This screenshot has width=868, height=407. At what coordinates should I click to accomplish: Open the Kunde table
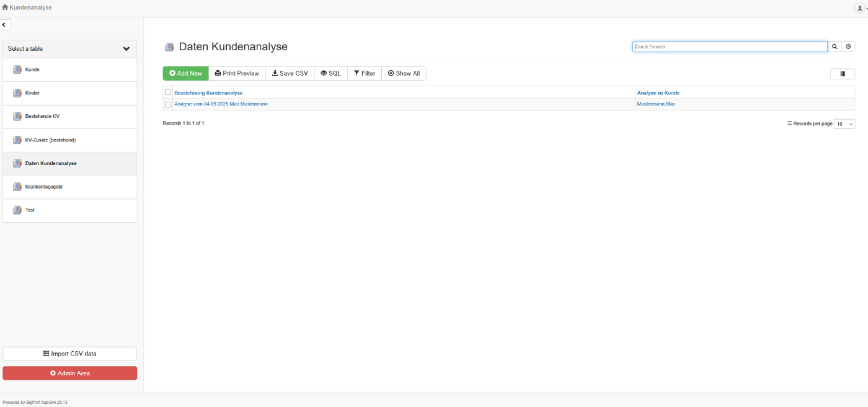point(70,70)
